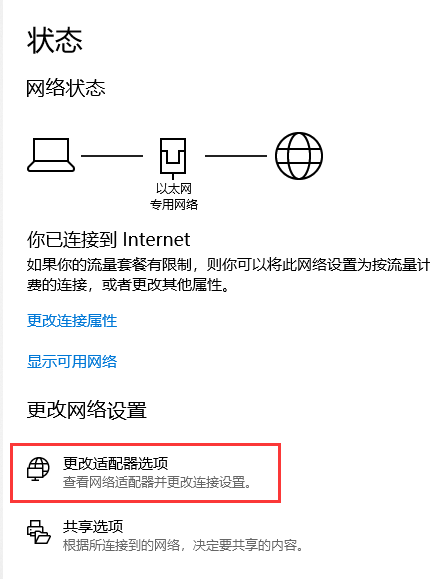
Task: Click the 专用网络 label under Ethernet icon
Action: (x=174, y=204)
